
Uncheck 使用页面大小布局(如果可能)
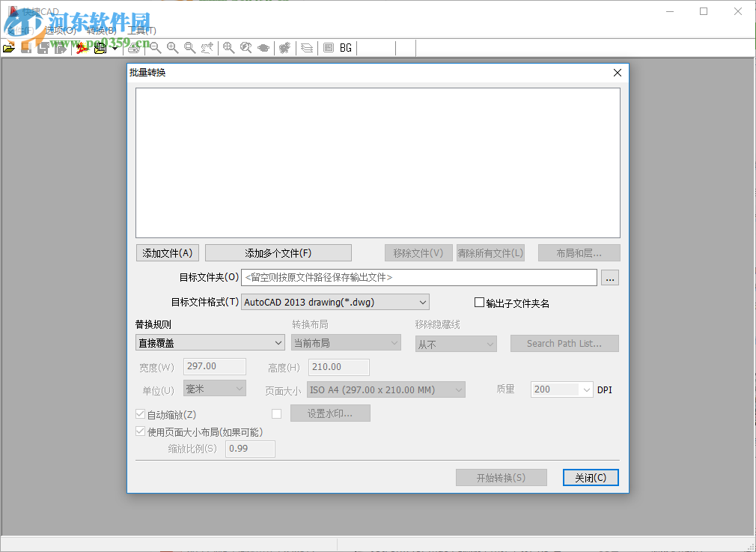pos(140,431)
